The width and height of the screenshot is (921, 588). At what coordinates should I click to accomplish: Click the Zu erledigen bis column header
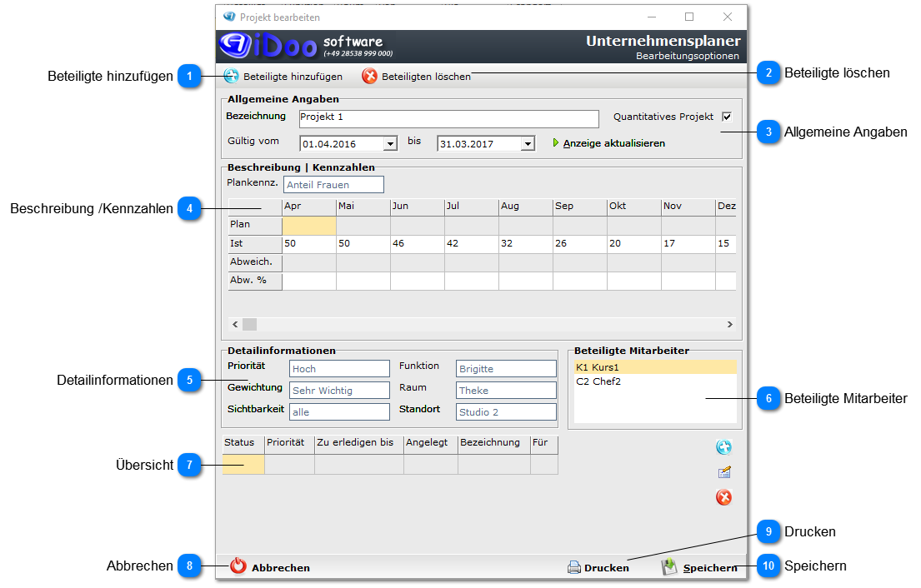point(359,444)
